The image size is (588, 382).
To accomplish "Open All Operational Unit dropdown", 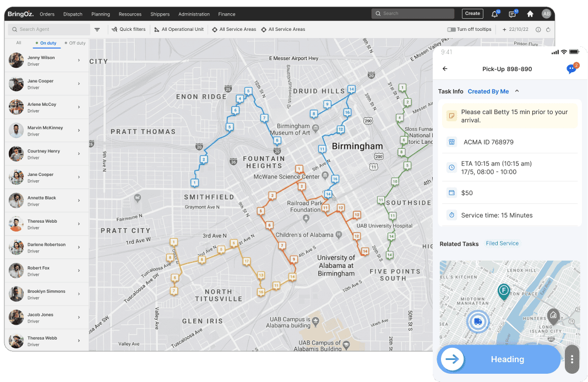I will pos(179,29).
